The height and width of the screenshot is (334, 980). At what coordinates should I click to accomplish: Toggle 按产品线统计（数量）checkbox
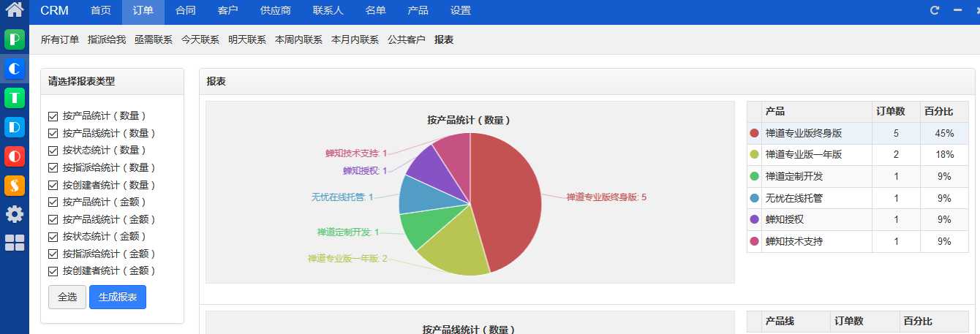pos(53,133)
